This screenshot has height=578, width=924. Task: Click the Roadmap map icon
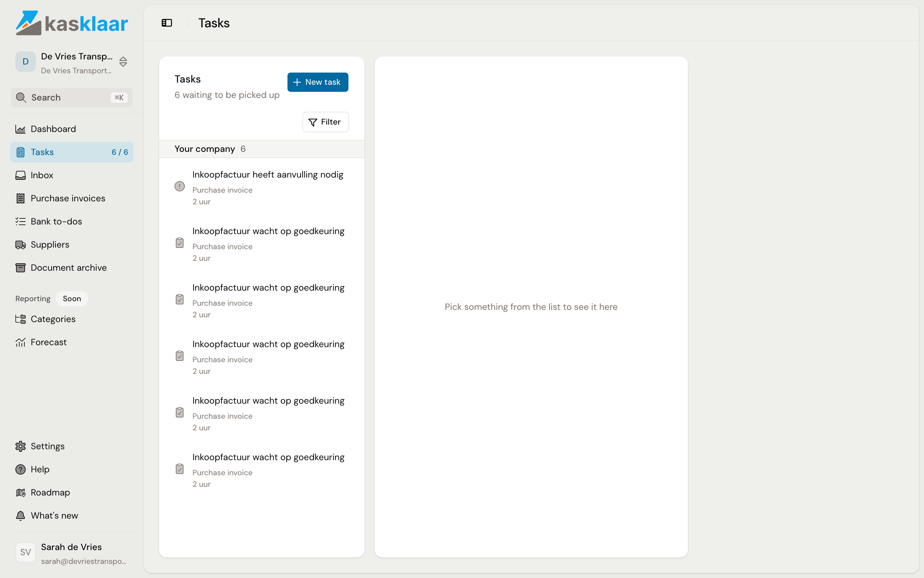pyautogui.click(x=21, y=492)
